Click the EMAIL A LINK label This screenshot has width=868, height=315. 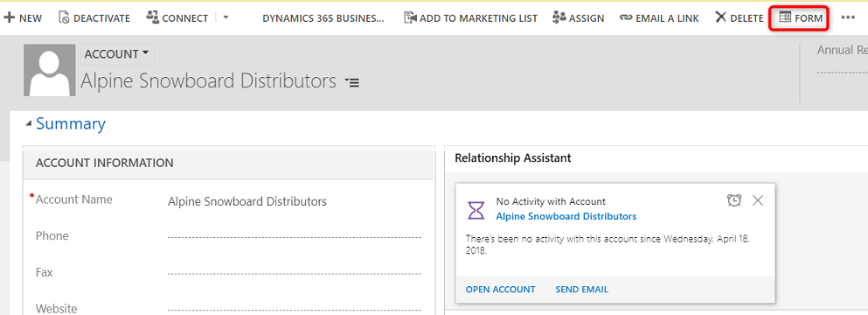[x=667, y=18]
